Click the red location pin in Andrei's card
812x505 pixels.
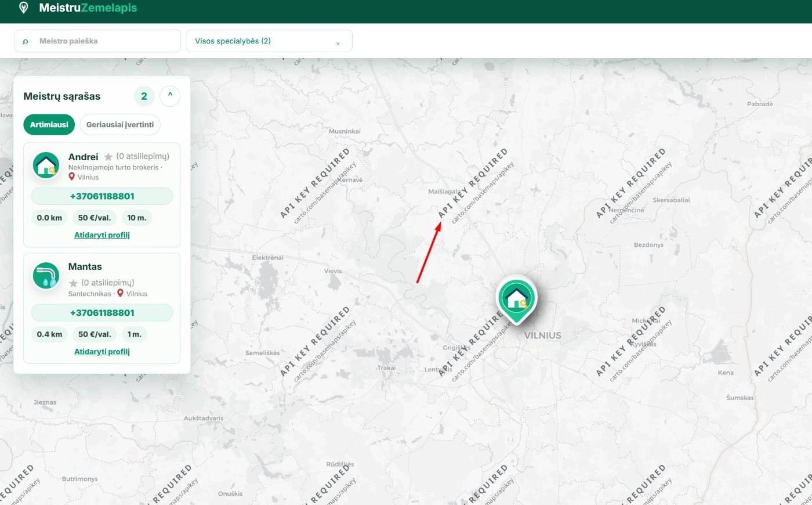[72, 176]
